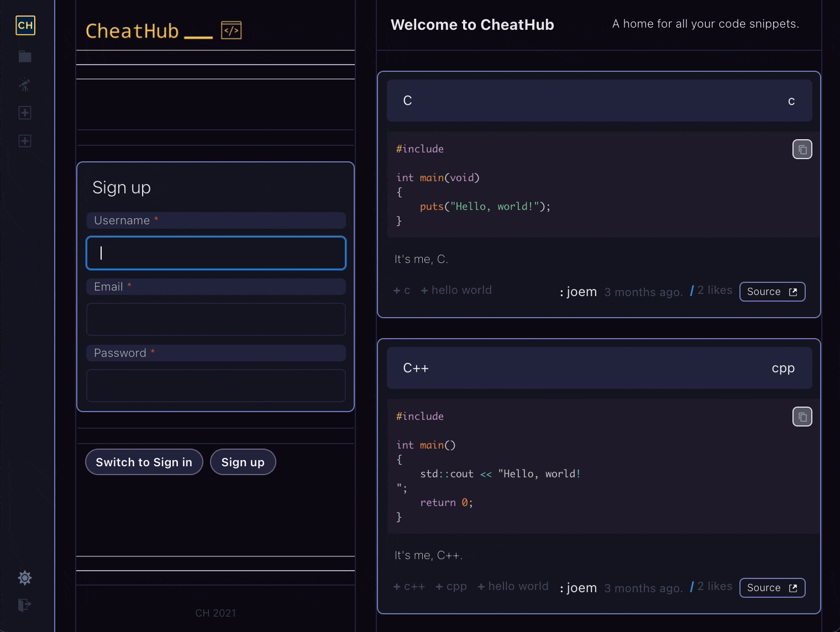Click the 'C++' snippet title header
This screenshot has height=632, width=840.
pyautogui.click(x=416, y=368)
